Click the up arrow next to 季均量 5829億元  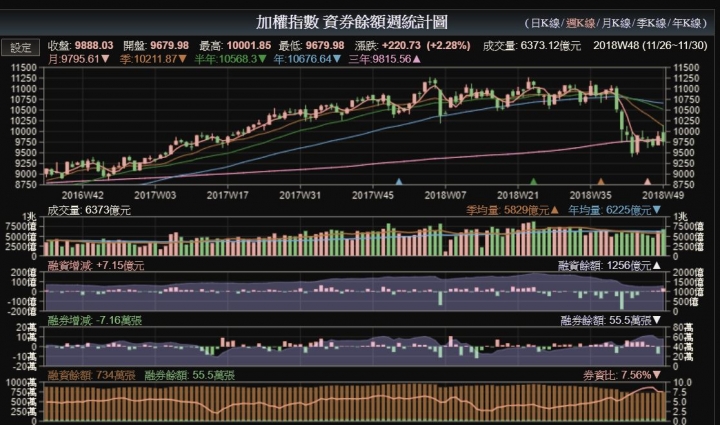tap(554, 210)
